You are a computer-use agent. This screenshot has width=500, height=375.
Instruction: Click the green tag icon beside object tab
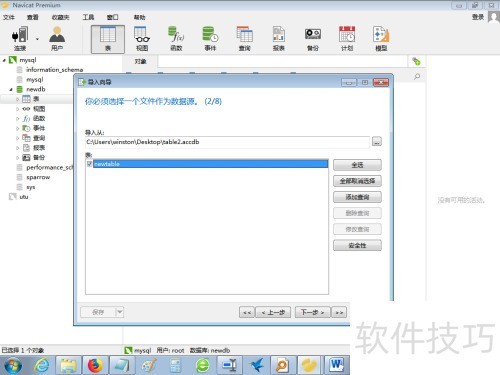click(x=416, y=61)
